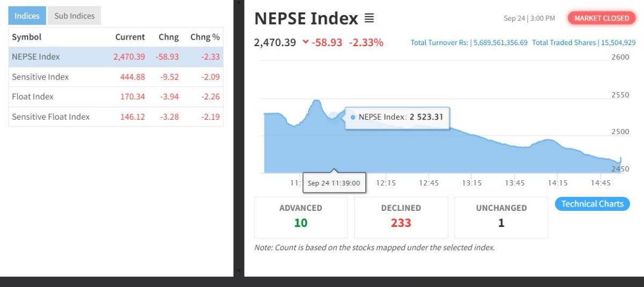
Task: Click the NEPSE Index tooltip marker dot
Action: (x=353, y=117)
